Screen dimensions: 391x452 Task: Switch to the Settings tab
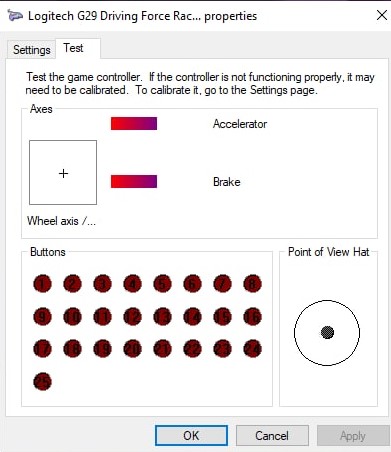(x=32, y=50)
